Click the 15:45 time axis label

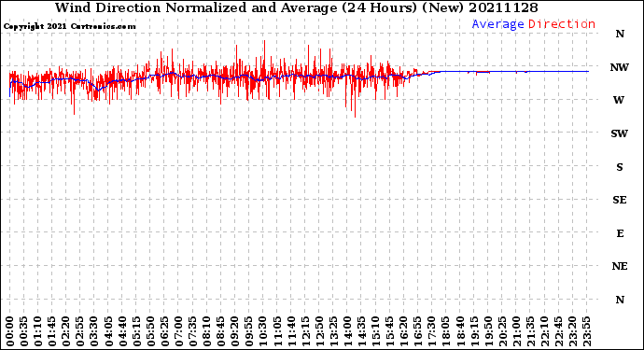(x=389, y=332)
